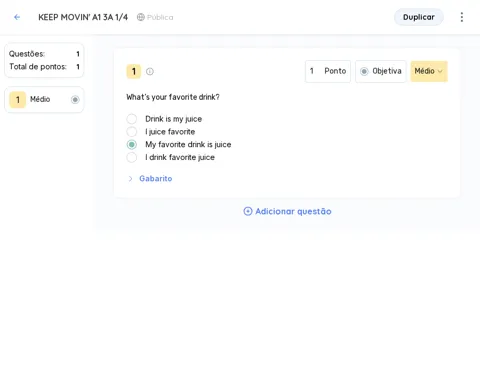
Task: Select the 'Drink is my juice' option
Action: [x=132, y=119]
